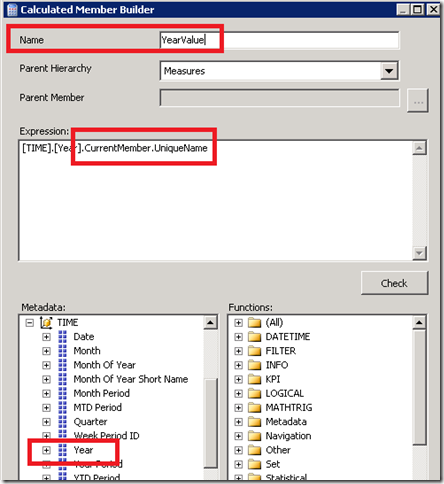This screenshot has height=484, width=444.
Task: Expand the FILTER functions folder
Action: (238, 351)
